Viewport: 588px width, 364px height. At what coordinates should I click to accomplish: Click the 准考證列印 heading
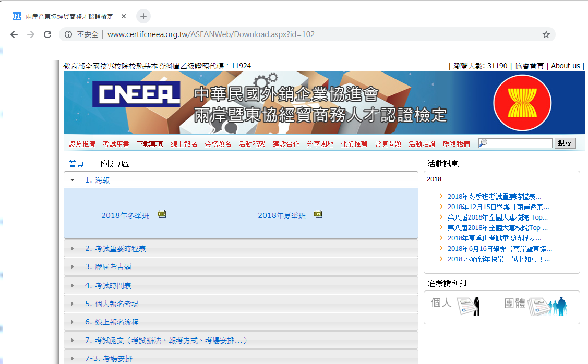[x=447, y=284]
